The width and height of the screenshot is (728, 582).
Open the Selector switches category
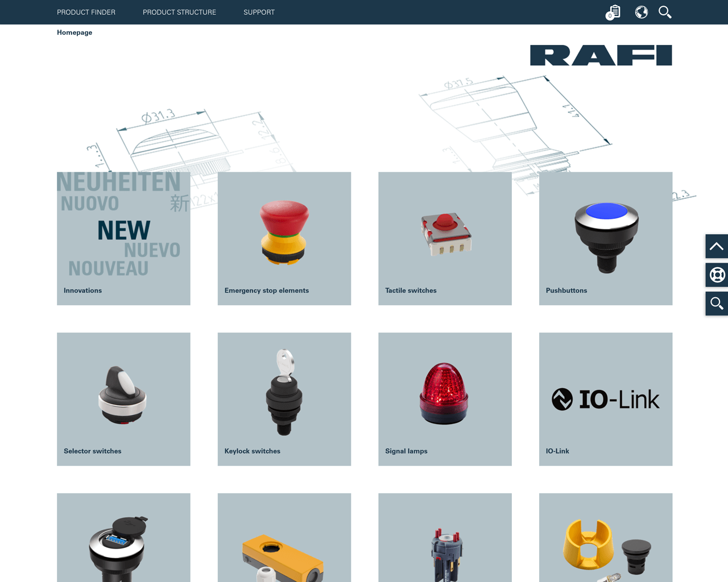point(123,399)
